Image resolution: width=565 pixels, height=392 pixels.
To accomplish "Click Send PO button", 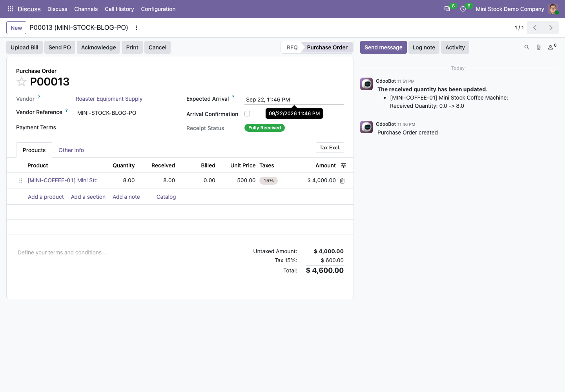I will click(60, 47).
